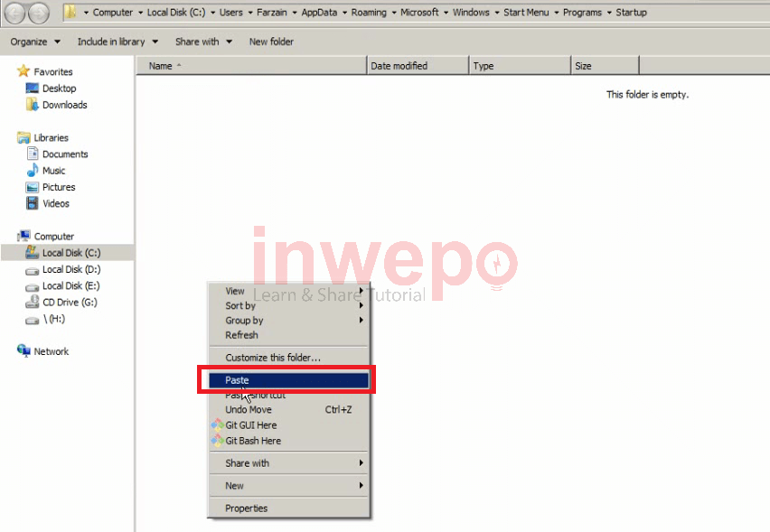The width and height of the screenshot is (770, 532).
Task: Select the Computer icon in sidebar
Action: pos(23,236)
